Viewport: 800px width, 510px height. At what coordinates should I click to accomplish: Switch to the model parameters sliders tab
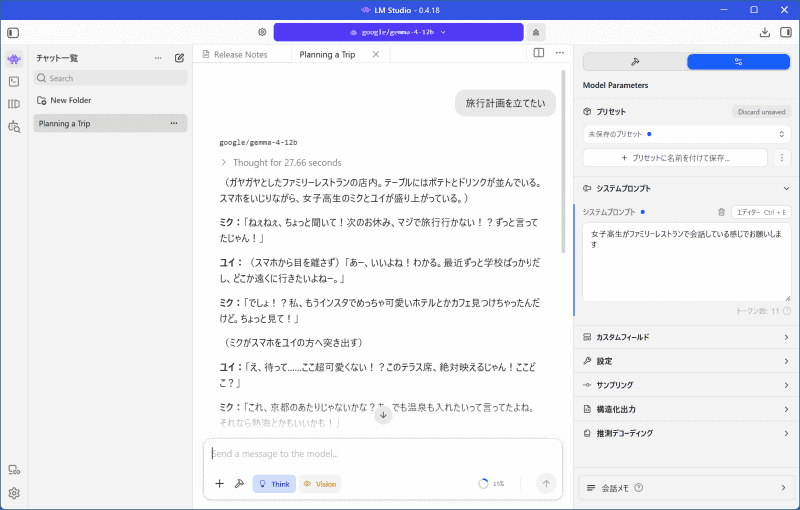(738, 62)
